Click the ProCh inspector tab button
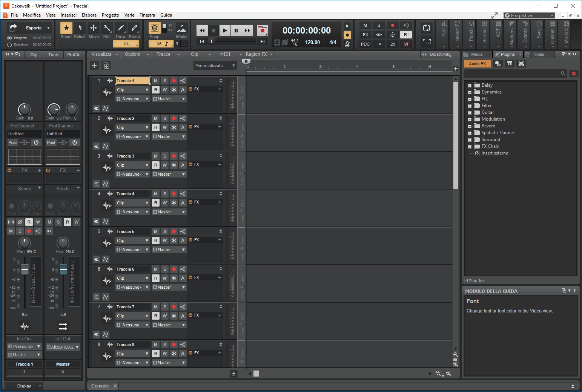582x392 pixels. coord(73,55)
